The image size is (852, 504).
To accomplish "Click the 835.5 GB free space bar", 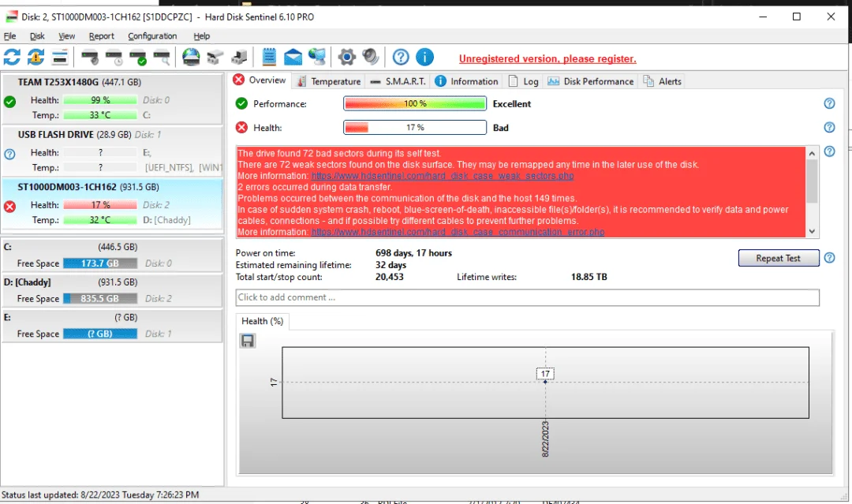I will pyautogui.click(x=100, y=299).
